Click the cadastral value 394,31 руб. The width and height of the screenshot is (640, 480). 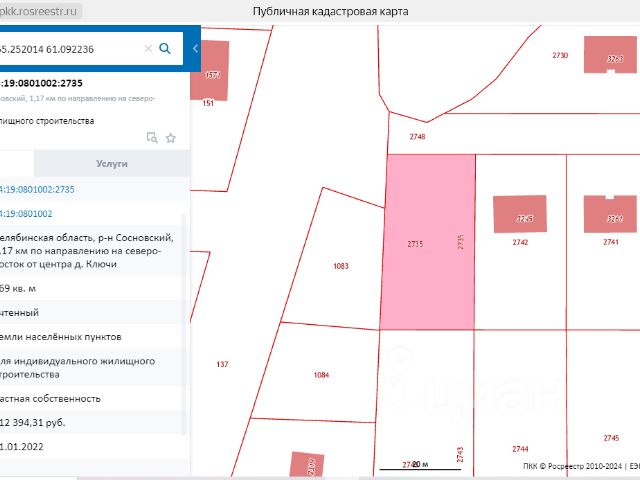[33, 422]
